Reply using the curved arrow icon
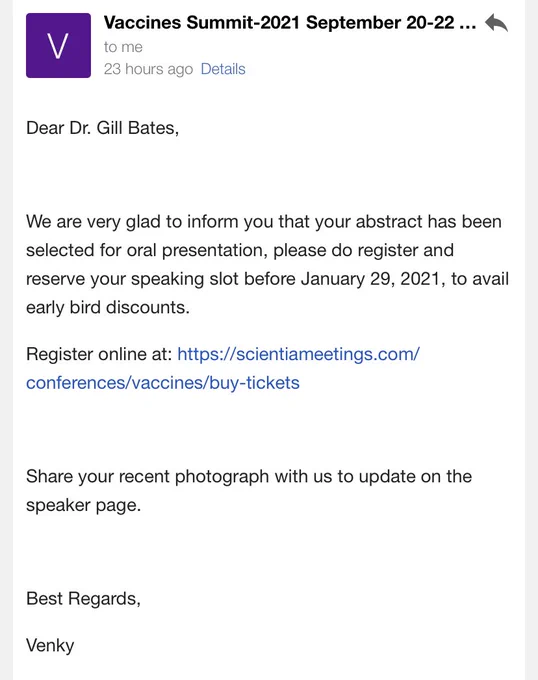The width and height of the screenshot is (538, 680). click(x=497, y=23)
